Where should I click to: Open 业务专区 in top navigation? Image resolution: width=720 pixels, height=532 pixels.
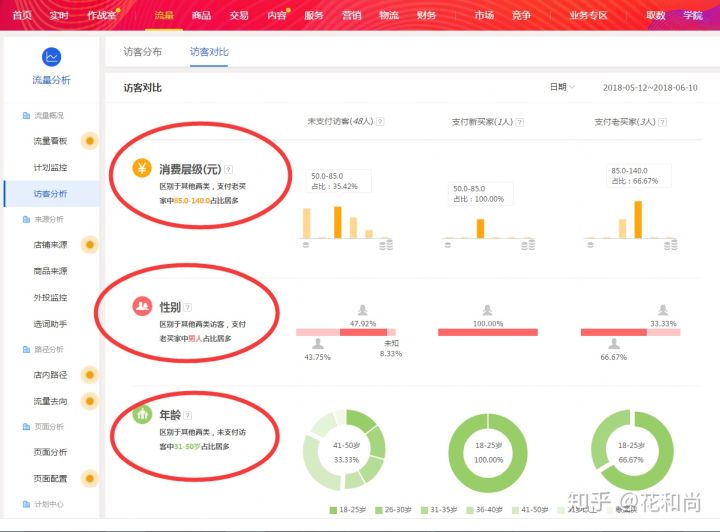(x=588, y=15)
